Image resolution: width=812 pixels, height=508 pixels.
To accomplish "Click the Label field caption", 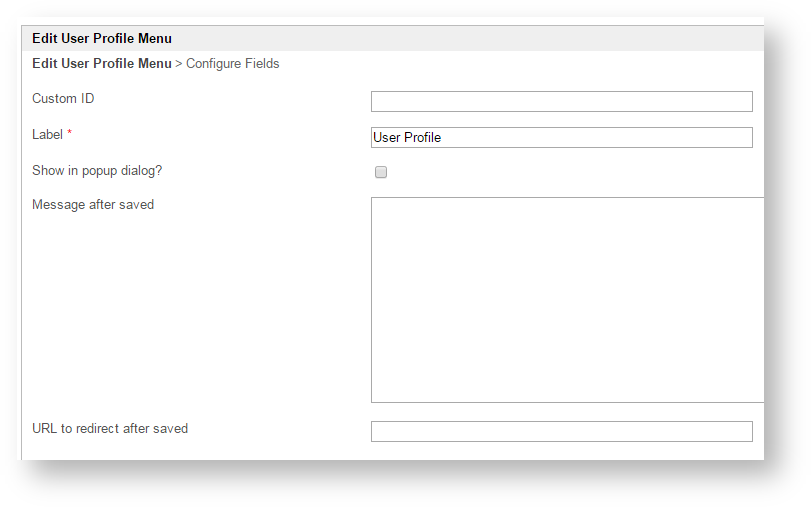I will [47, 135].
